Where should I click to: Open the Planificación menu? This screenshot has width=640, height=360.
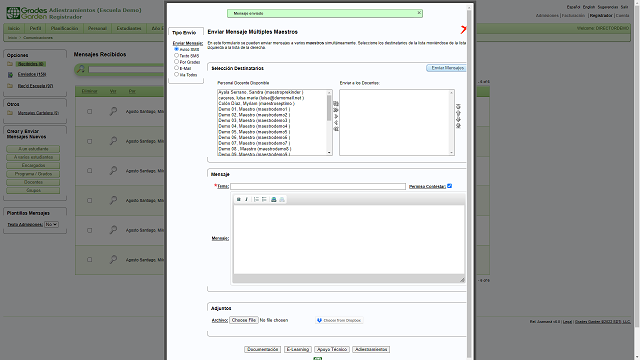click(64, 28)
